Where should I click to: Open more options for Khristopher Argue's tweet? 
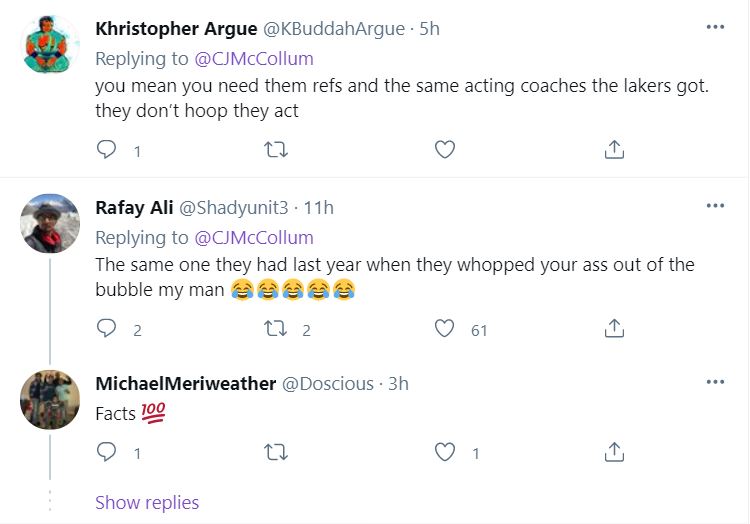click(714, 27)
